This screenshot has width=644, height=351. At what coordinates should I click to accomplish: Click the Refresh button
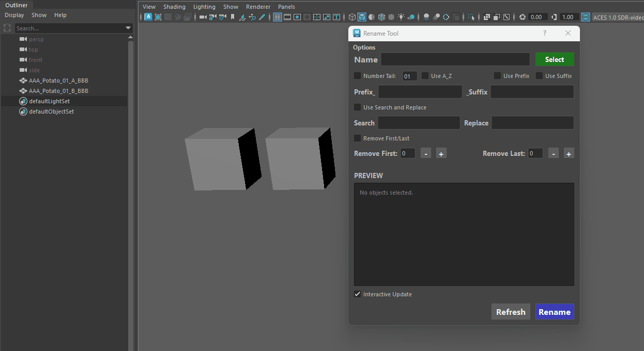(x=511, y=312)
